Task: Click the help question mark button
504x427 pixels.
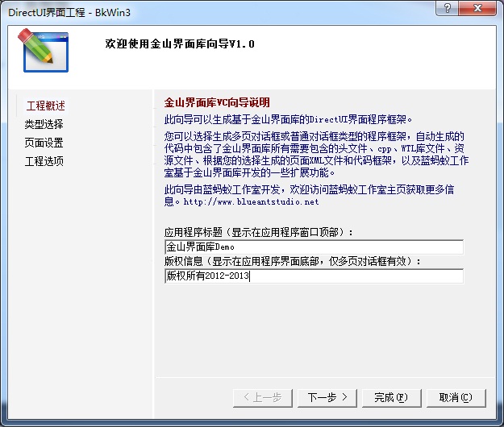Action: coord(447,8)
